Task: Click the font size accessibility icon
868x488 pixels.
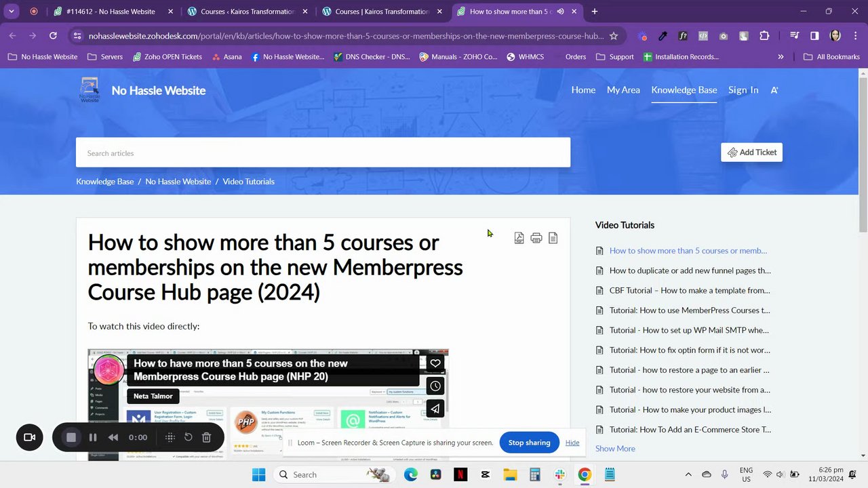Action: pos(774,90)
